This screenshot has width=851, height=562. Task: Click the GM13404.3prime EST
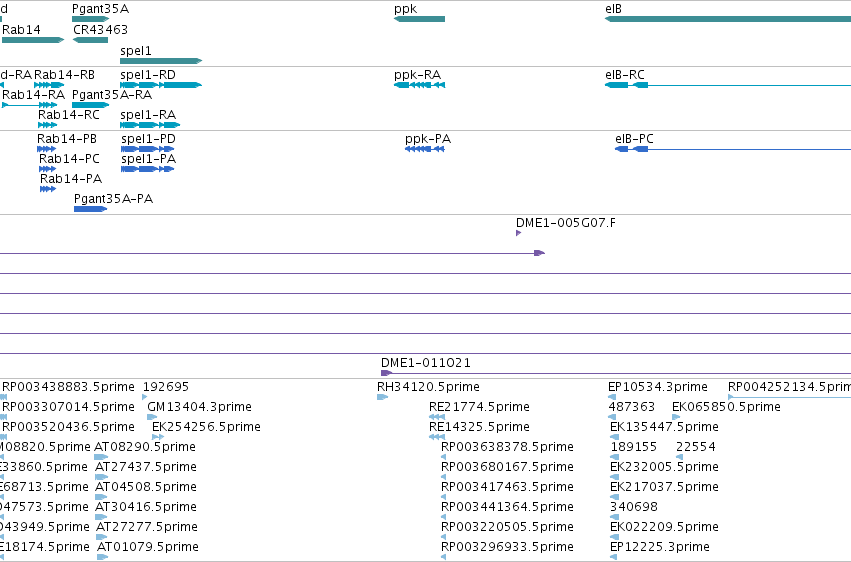coord(152,417)
